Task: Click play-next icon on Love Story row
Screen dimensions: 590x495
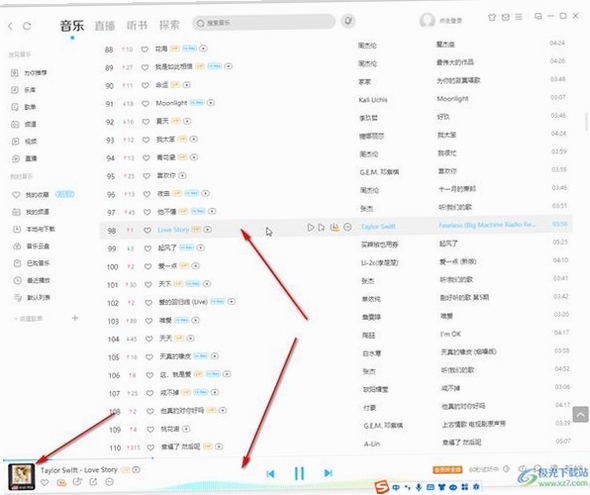Action: [321, 227]
